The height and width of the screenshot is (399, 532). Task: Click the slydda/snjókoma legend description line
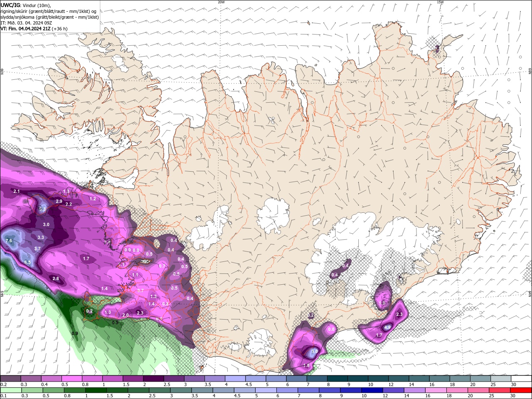click(x=50, y=17)
